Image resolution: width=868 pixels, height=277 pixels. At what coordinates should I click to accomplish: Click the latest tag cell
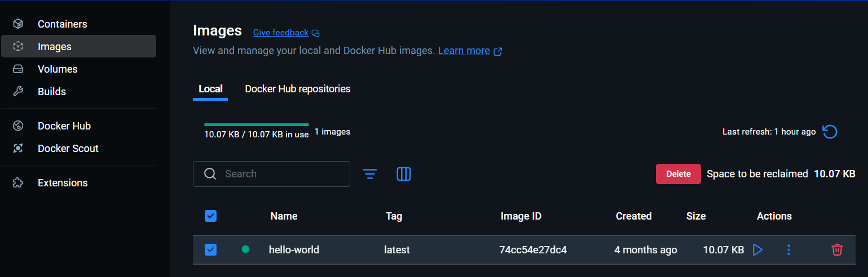pyautogui.click(x=397, y=249)
